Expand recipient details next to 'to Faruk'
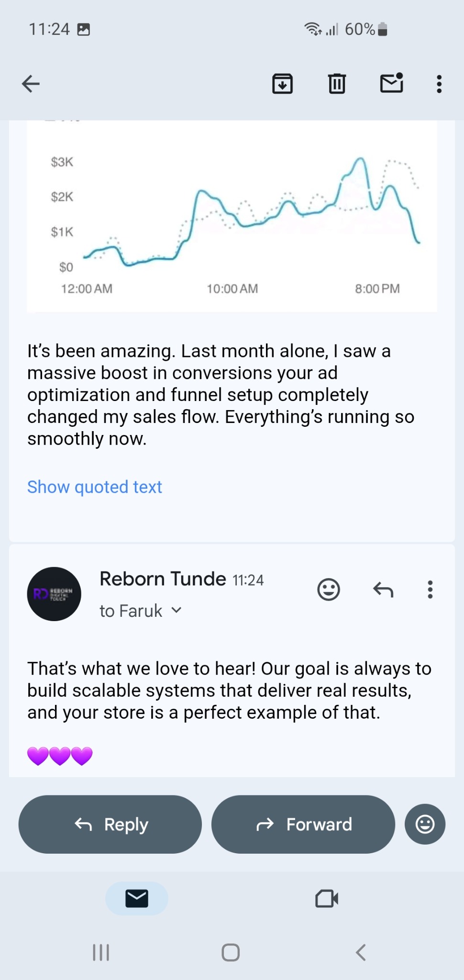The height and width of the screenshot is (980, 464). [177, 610]
